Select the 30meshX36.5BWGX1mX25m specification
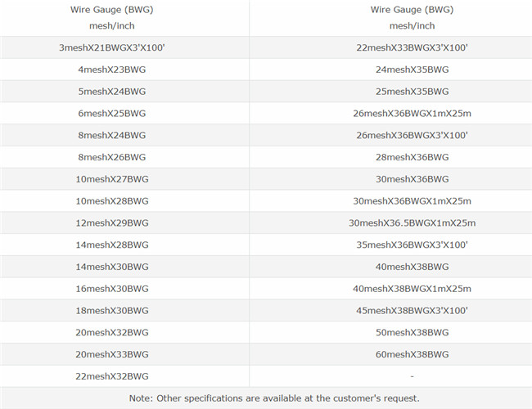Screen dimensions: 532x409 pos(412,222)
